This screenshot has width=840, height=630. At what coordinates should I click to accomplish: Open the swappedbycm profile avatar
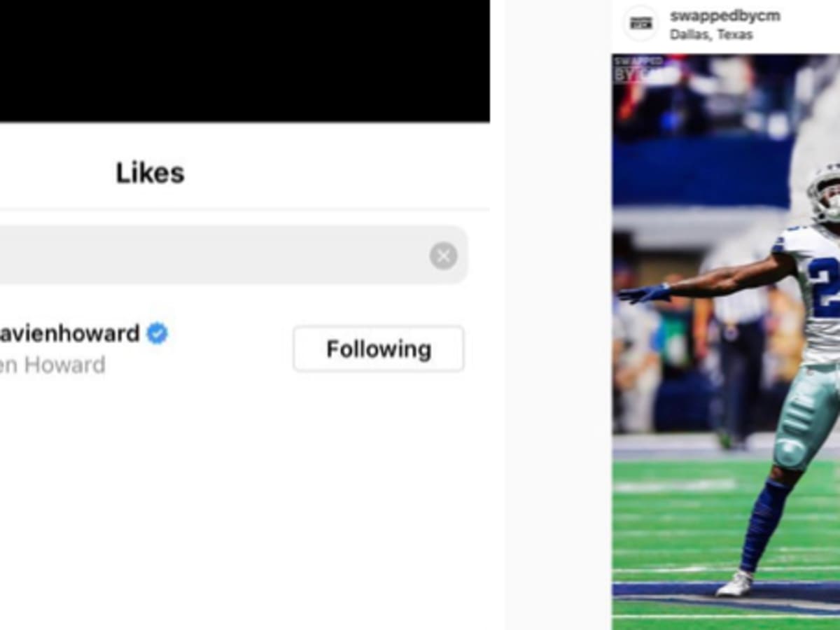(x=640, y=23)
